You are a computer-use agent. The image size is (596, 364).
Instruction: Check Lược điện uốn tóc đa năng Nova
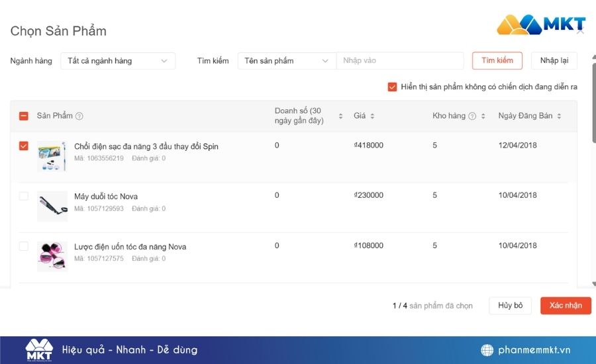pyautogui.click(x=24, y=246)
